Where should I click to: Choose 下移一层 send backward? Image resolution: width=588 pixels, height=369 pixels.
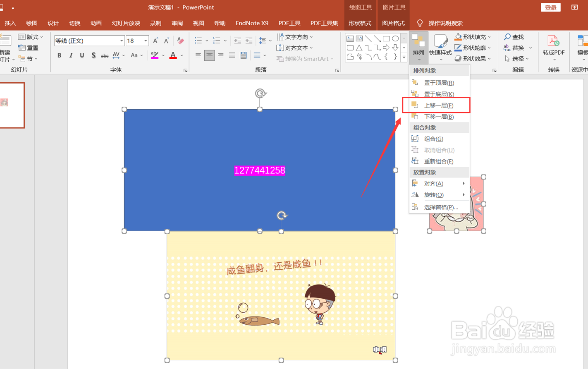pos(439,117)
